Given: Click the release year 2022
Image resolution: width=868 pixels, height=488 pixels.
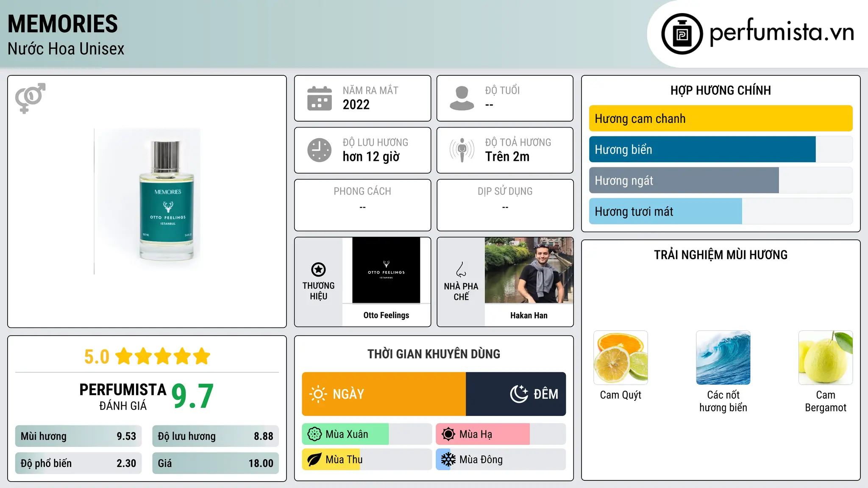Looking at the screenshot, I should [x=356, y=105].
